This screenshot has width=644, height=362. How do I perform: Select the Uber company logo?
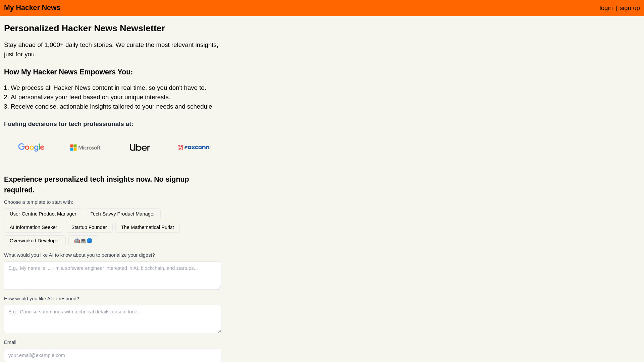(x=139, y=147)
